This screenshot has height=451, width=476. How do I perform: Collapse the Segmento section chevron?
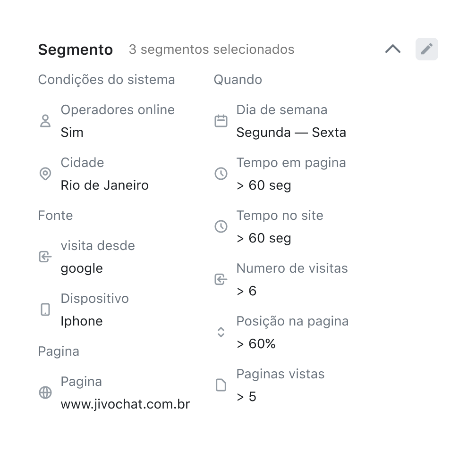pyautogui.click(x=393, y=49)
